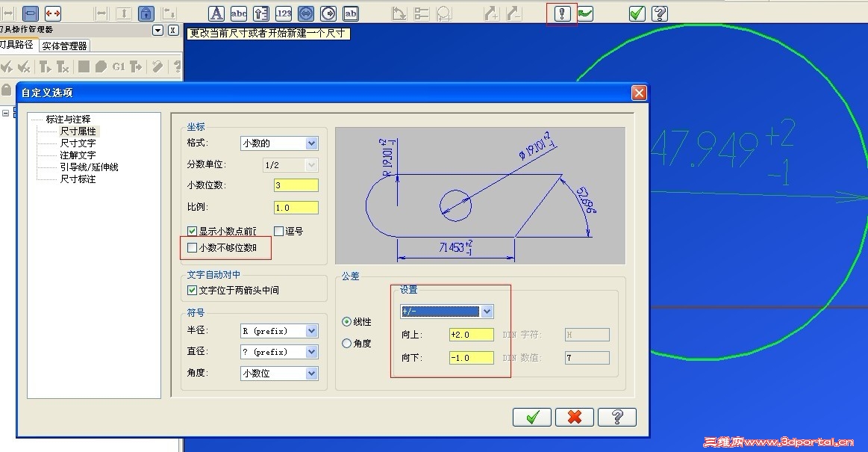Click the 向上 tolerance field +2.0

472,335
